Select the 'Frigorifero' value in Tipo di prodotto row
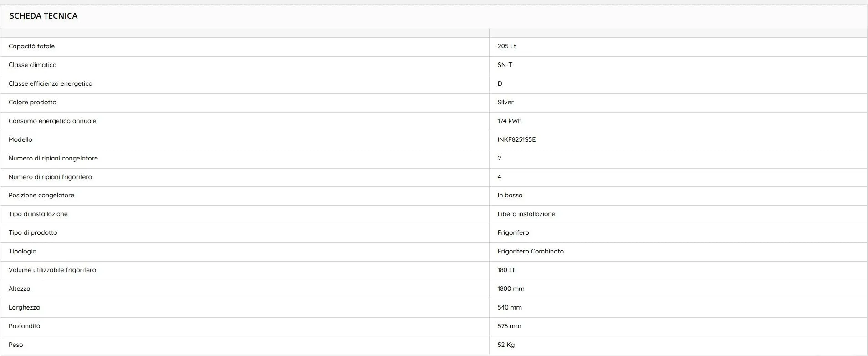The width and height of the screenshot is (868, 356). click(x=513, y=232)
